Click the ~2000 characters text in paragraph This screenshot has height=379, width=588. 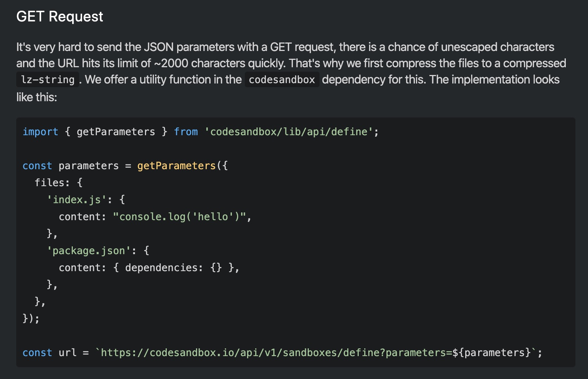(200, 64)
